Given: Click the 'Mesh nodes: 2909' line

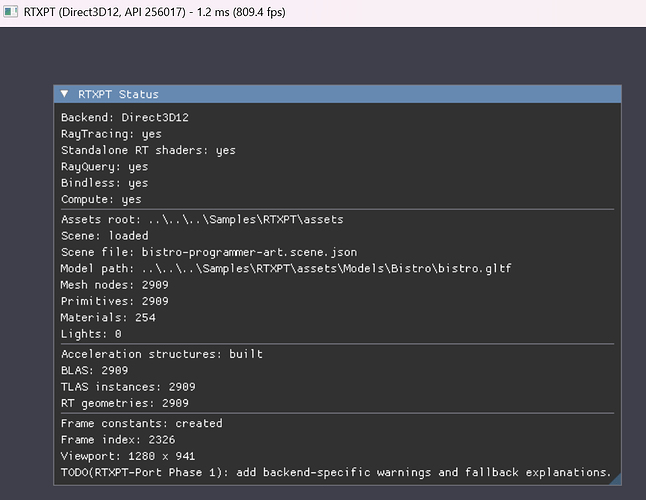Looking at the screenshot, I should point(115,285).
